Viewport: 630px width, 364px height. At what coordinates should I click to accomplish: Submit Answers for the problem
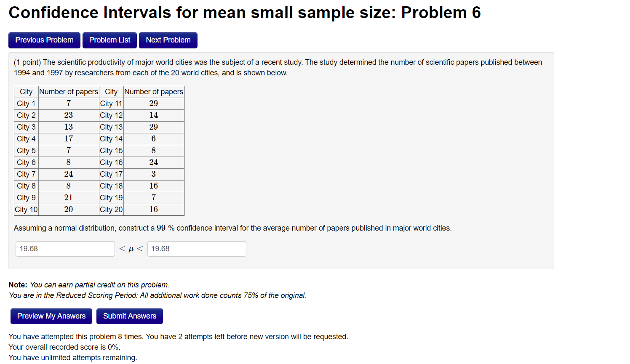pos(129,316)
